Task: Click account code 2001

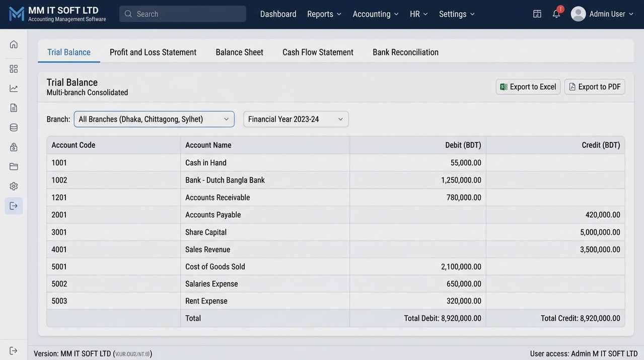Action: pyautogui.click(x=59, y=215)
